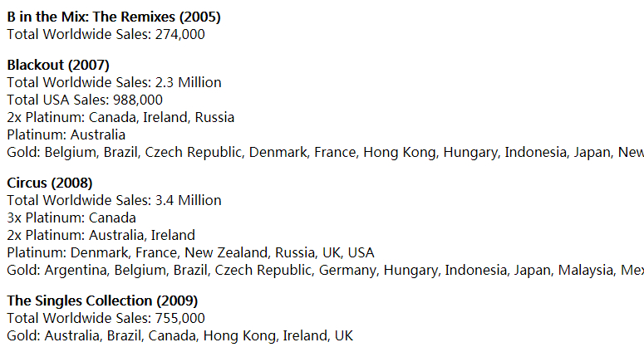Click Czech Republic in Blackout Gold list
The height and width of the screenshot is (352, 644).
point(194,152)
